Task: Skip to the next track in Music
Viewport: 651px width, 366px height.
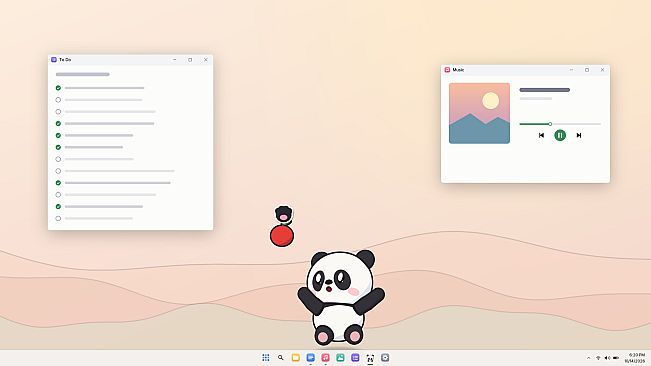Action: click(x=579, y=135)
